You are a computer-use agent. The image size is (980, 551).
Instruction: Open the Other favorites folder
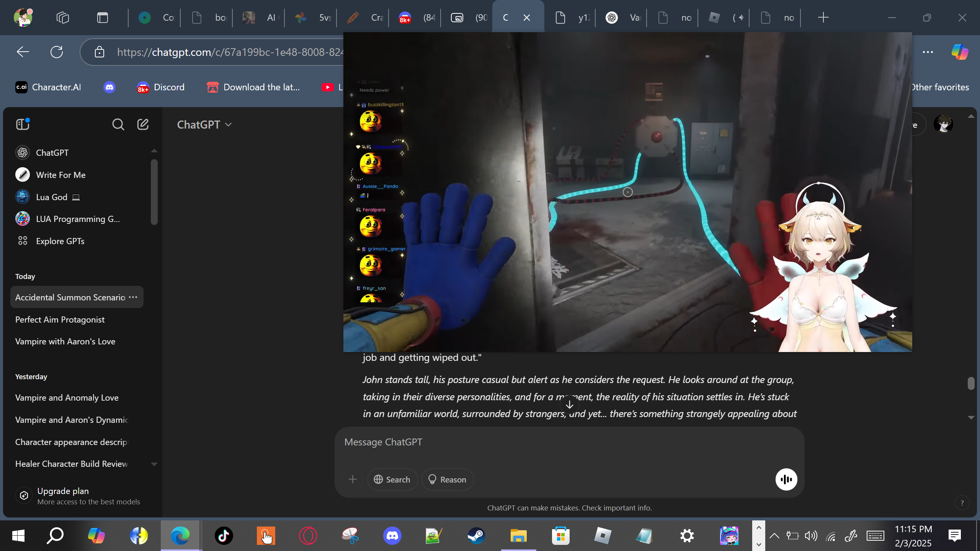(x=940, y=87)
